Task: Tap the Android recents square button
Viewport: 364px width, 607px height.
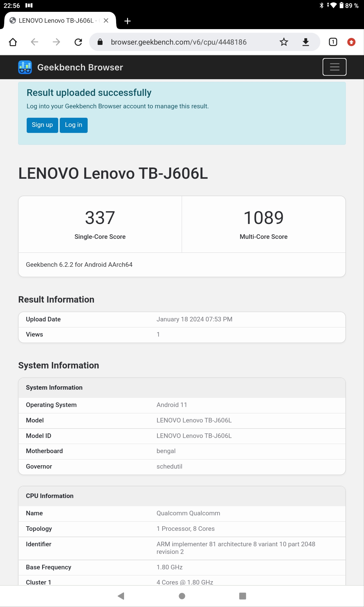Action: 243,596
